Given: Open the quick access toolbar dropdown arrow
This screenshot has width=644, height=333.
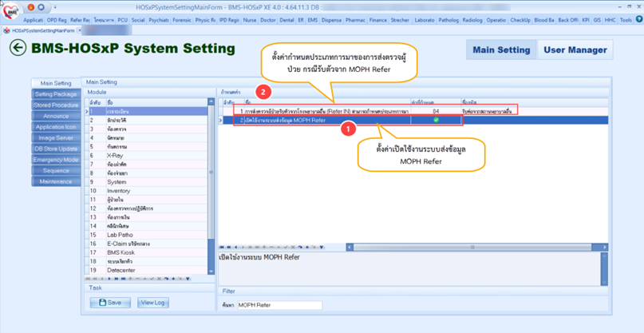Looking at the screenshot, I should coord(55,7).
